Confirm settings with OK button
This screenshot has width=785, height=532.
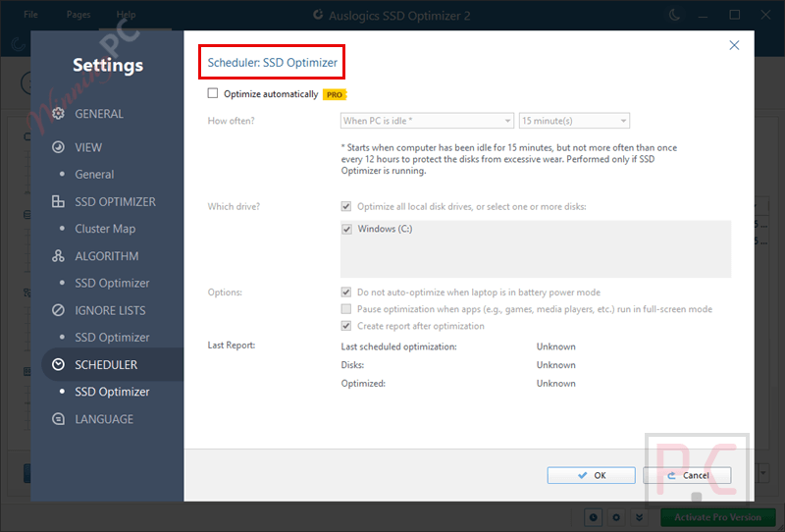point(592,475)
